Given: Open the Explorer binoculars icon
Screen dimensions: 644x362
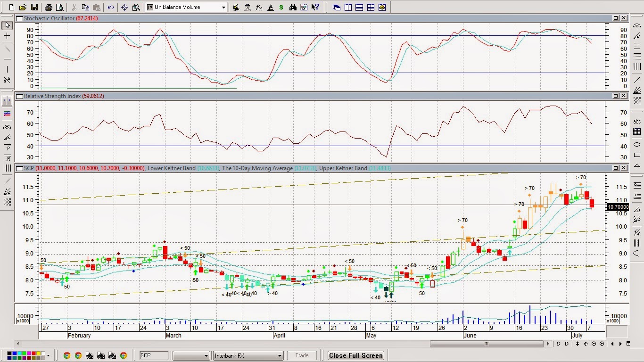Looking at the screenshot, I should [x=293, y=7].
